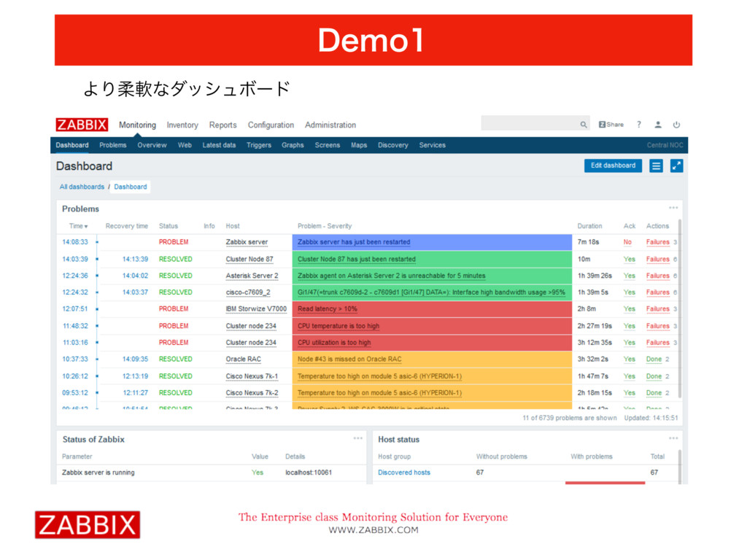Click the search magnifier icon

point(583,125)
